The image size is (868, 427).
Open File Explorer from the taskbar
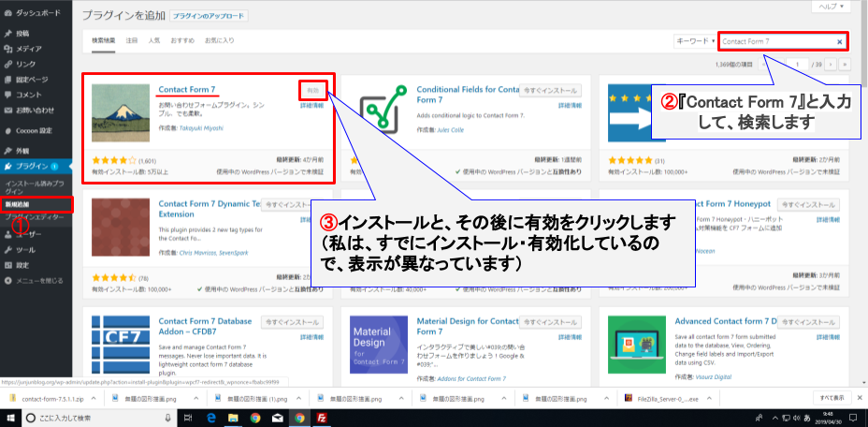[233, 418]
